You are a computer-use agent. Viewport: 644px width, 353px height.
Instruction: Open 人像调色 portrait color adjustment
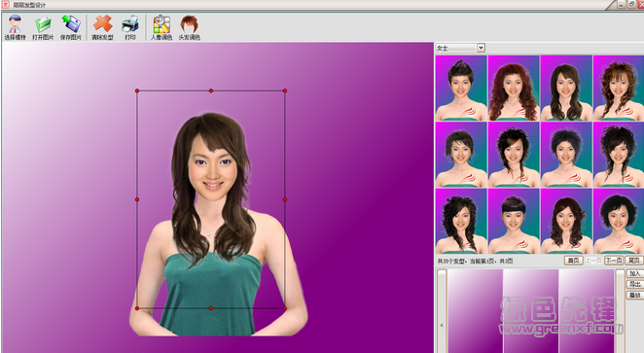[161, 27]
